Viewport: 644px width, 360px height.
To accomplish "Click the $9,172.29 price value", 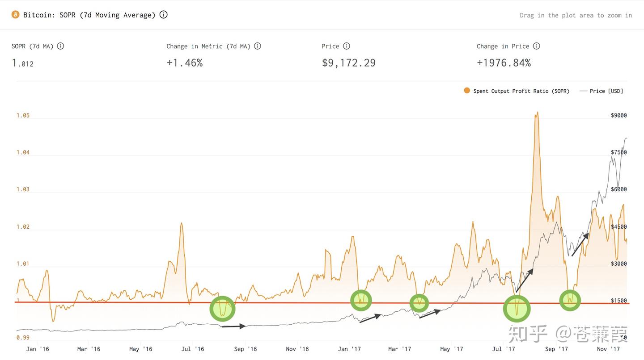I will 348,63.
